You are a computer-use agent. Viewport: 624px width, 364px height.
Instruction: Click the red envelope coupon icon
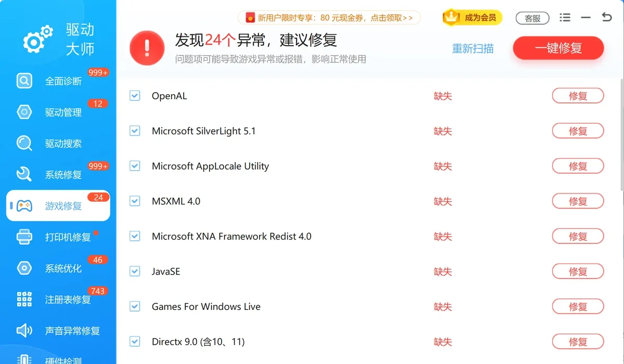pos(250,18)
